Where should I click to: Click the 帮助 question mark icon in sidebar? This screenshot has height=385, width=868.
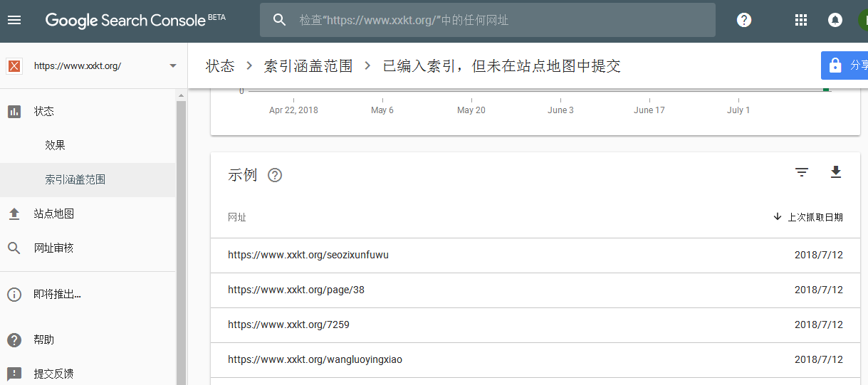[14, 339]
